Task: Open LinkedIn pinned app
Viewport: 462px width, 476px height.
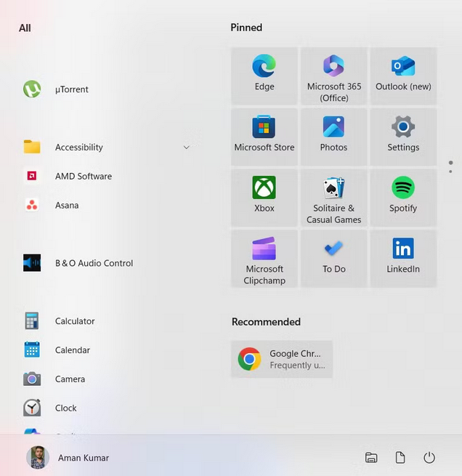Action: pos(403,259)
